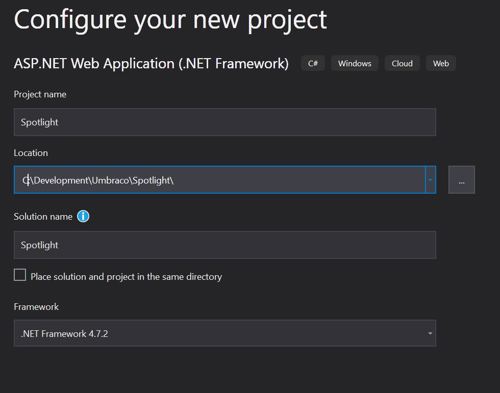Click the Location label text
The width and height of the screenshot is (500, 393).
[x=31, y=153]
